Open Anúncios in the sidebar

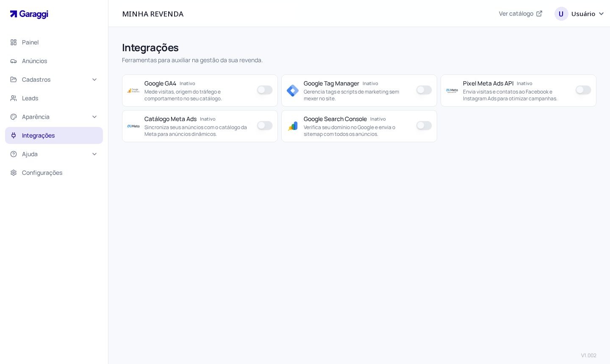[54, 61]
